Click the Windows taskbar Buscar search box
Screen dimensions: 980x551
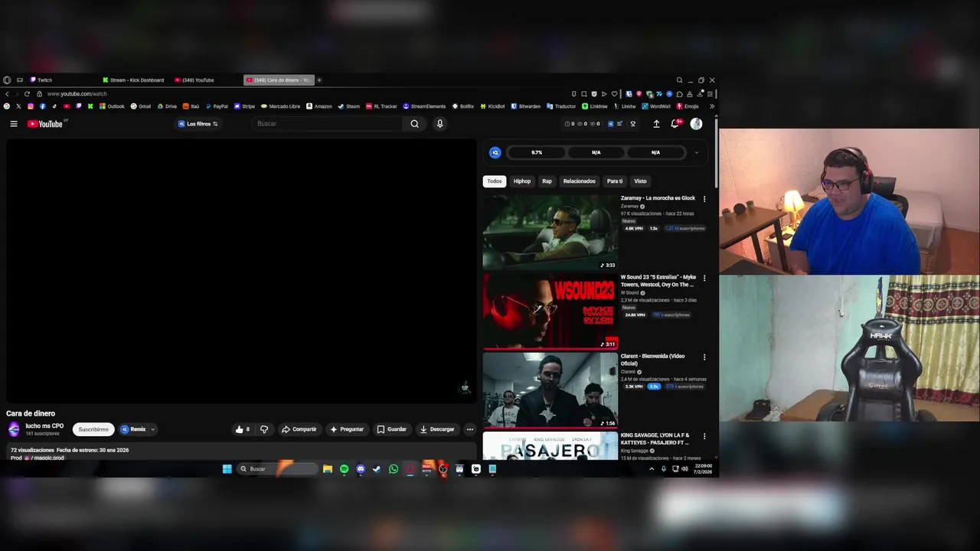276,469
